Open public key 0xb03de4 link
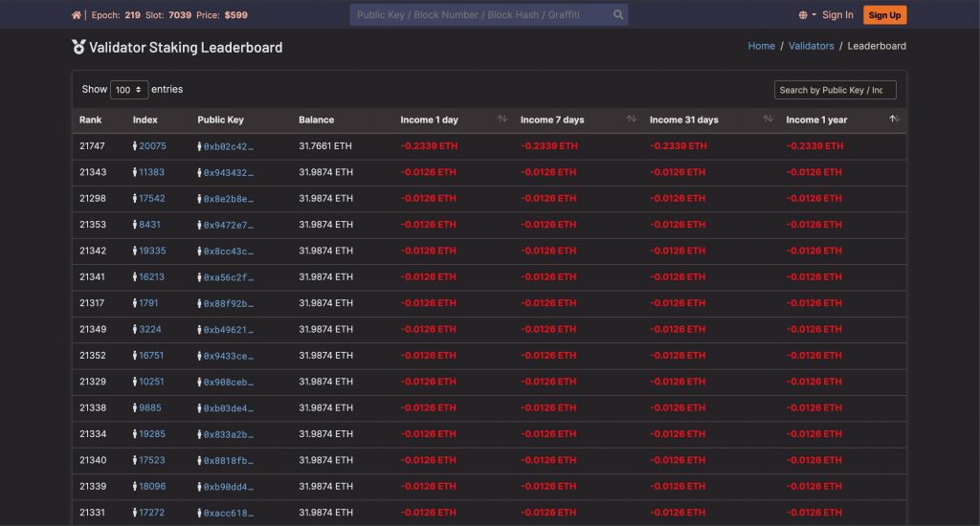 coord(228,408)
